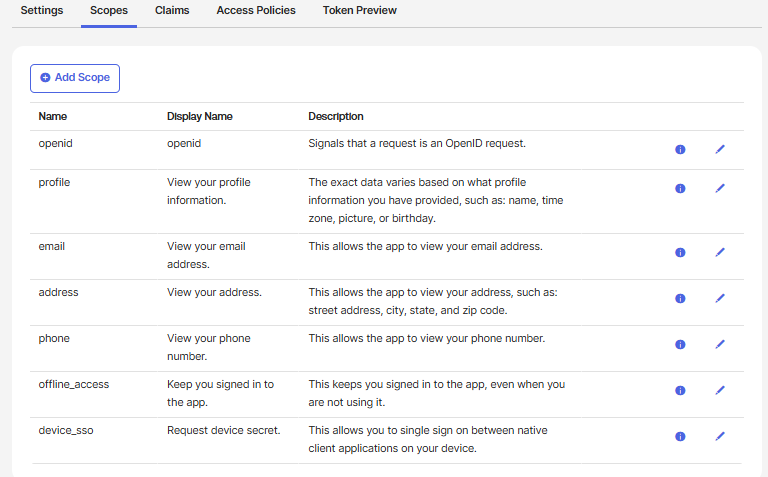Select the openid name cell
Viewport: 768px width, 477px height.
[x=55, y=143]
